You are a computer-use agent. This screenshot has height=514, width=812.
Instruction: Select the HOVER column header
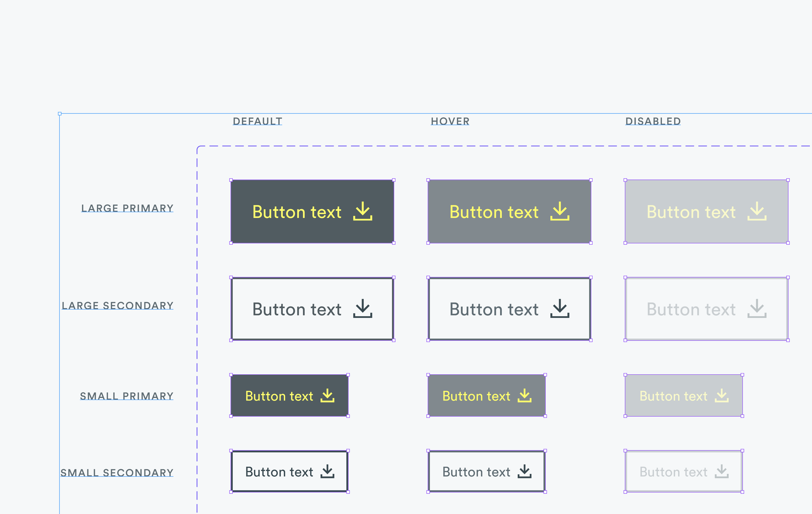(x=450, y=121)
